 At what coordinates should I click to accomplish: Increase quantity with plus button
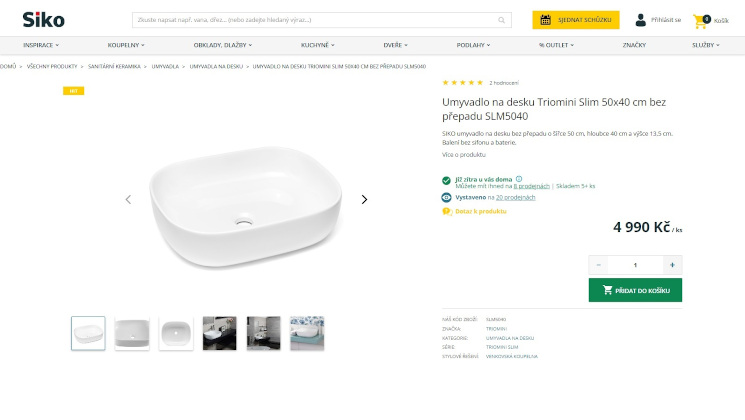[672, 265]
